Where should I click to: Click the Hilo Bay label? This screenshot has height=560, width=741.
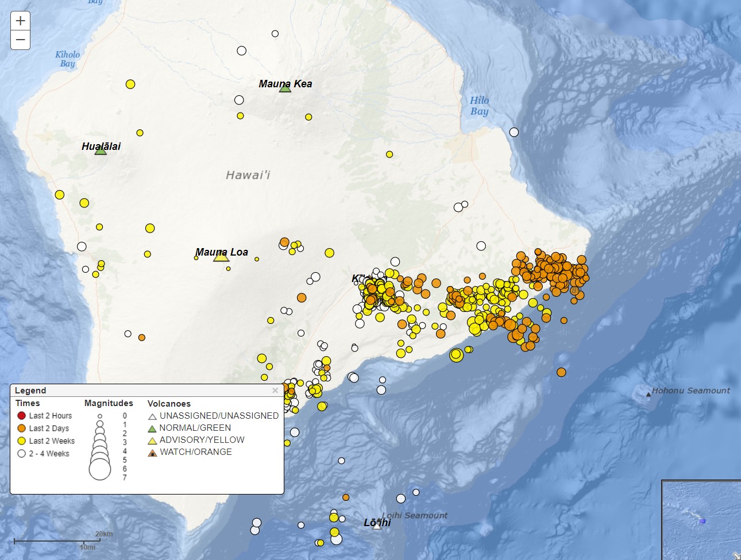(480, 106)
